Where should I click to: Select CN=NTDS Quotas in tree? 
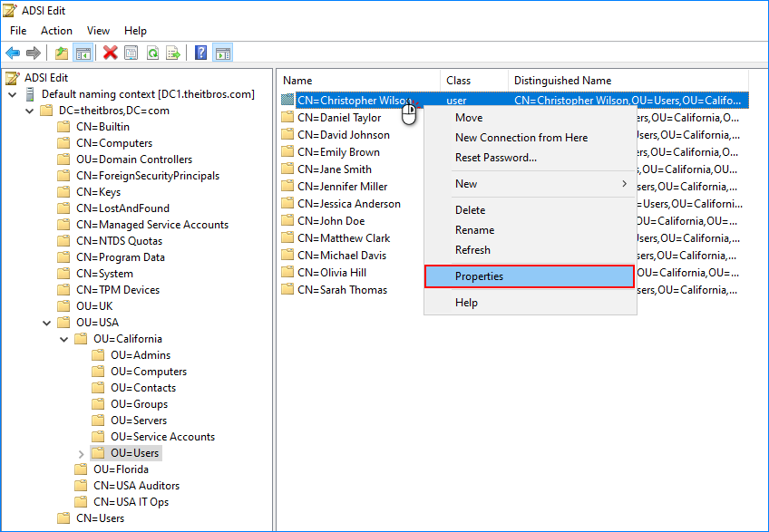tap(119, 241)
